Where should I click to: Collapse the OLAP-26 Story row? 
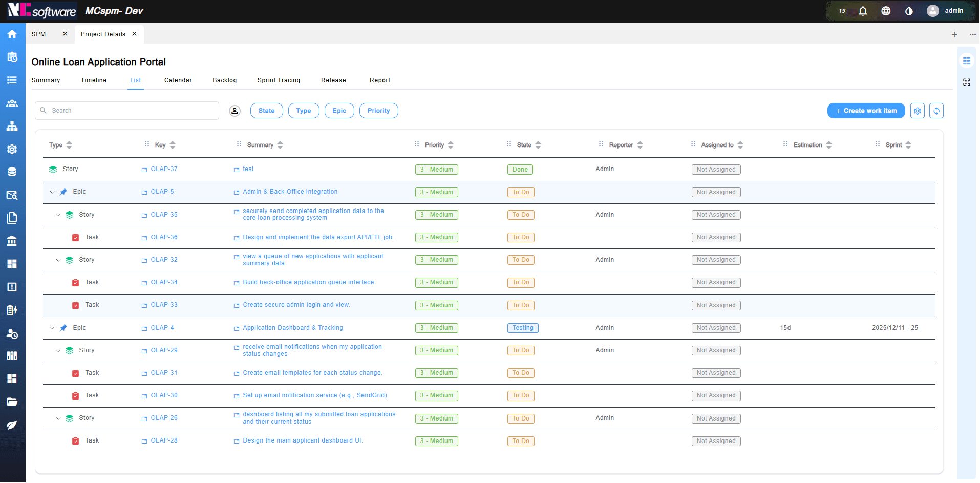(x=58, y=418)
